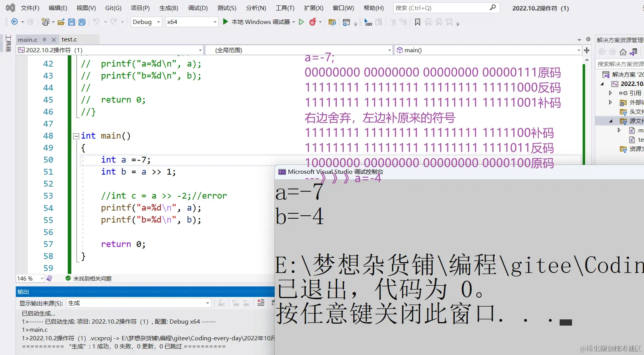Collapse the int main() code block
Screen dimensions: 644x355
[76, 136]
